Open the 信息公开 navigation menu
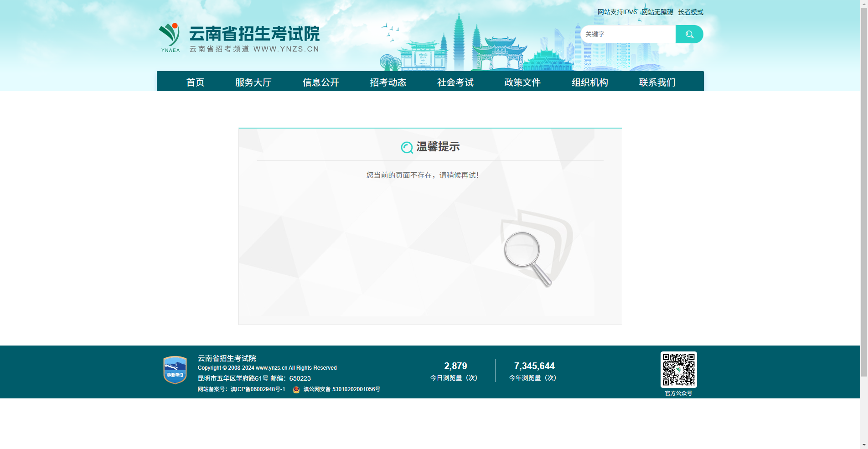The image size is (868, 449). pyautogui.click(x=320, y=82)
